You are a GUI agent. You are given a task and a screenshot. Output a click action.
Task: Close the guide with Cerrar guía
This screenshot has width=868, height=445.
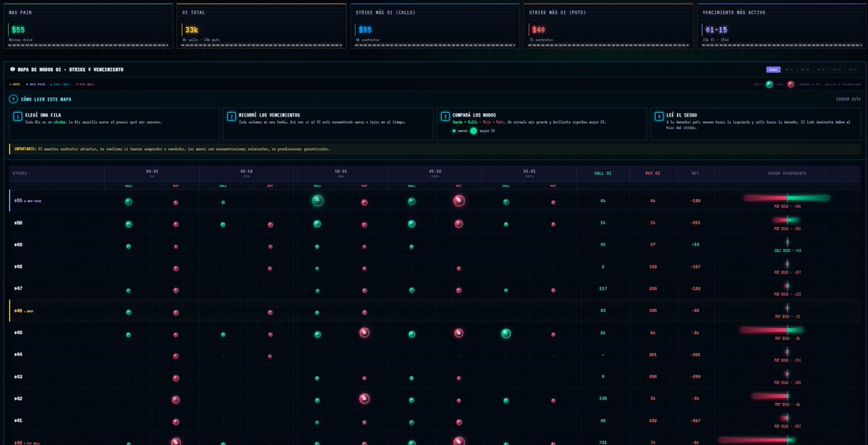(x=848, y=99)
